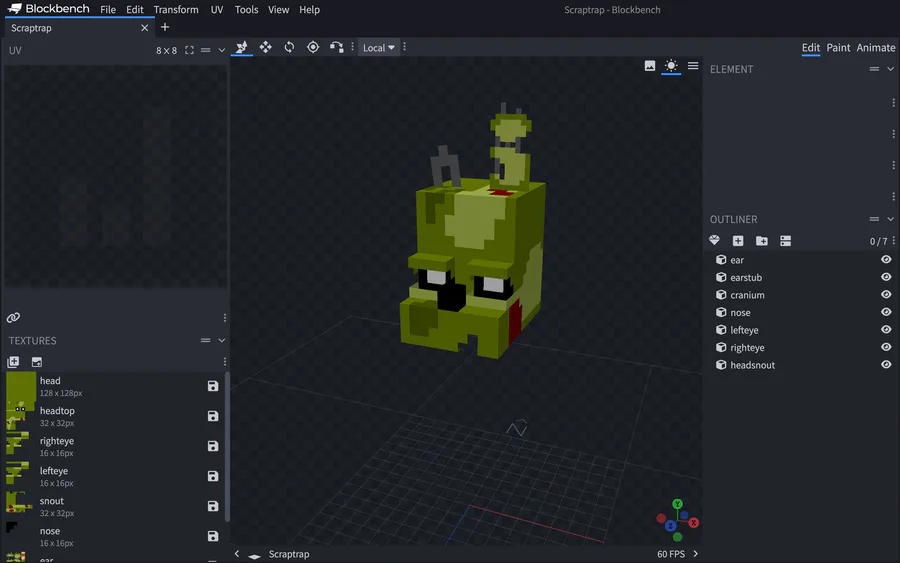
Task: Save the headtop texture
Action: (x=213, y=416)
